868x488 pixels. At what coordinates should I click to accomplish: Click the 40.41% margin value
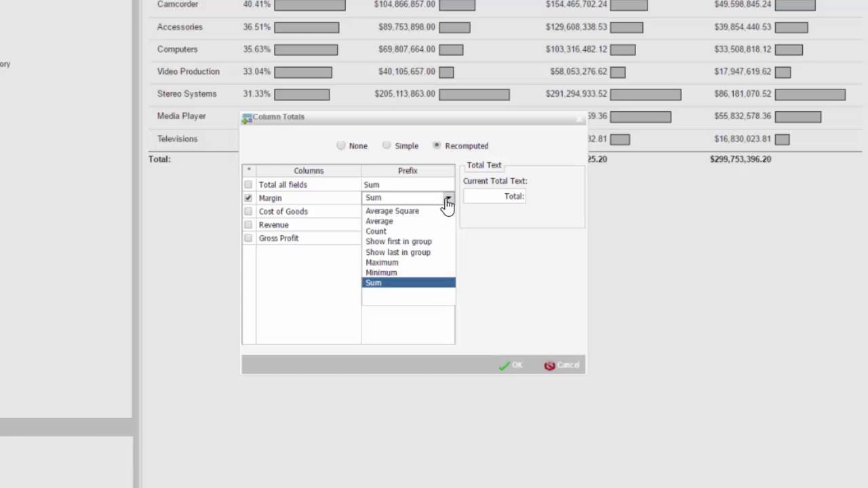[x=257, y=5]
